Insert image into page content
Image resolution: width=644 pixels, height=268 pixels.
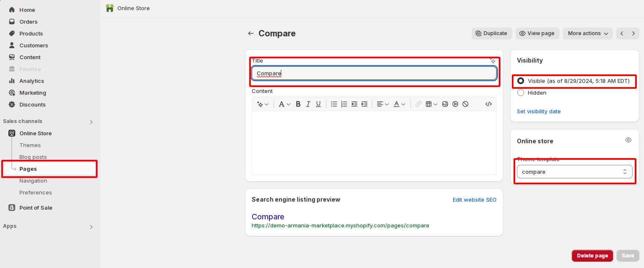click(445, 104)
